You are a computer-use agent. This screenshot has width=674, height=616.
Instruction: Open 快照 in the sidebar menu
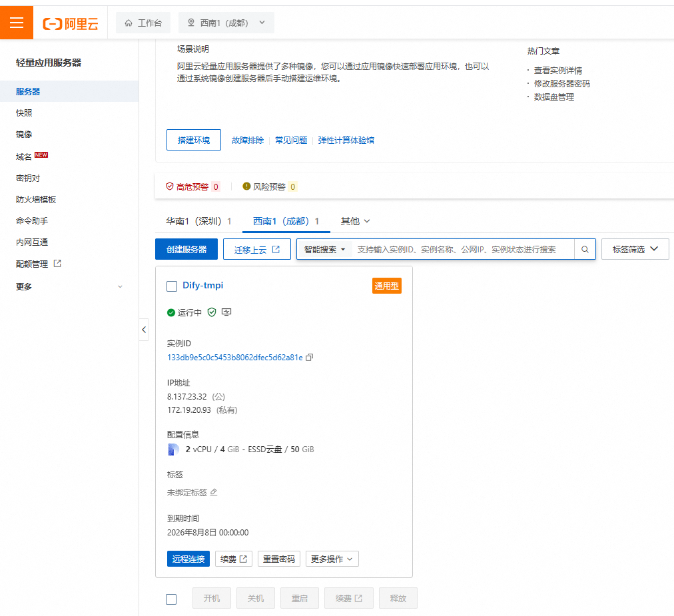(x=24, y=113)
